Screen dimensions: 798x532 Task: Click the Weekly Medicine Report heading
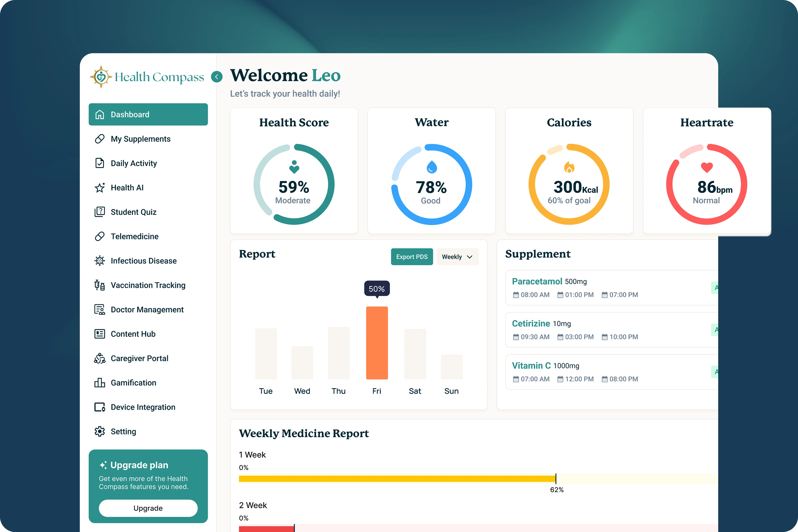(x=304, y=433)
